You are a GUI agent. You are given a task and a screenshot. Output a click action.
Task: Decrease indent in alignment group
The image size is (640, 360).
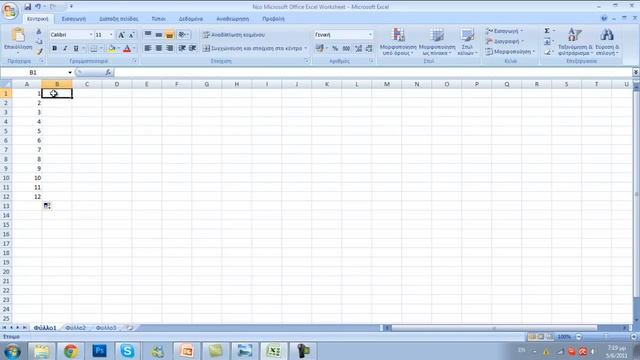coord(182,48)
